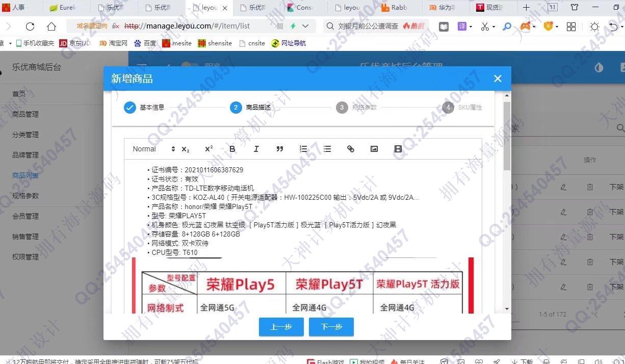625x364 pixels.
Task: Open 下载 downloads in status bar
Action: pos(521,361)
